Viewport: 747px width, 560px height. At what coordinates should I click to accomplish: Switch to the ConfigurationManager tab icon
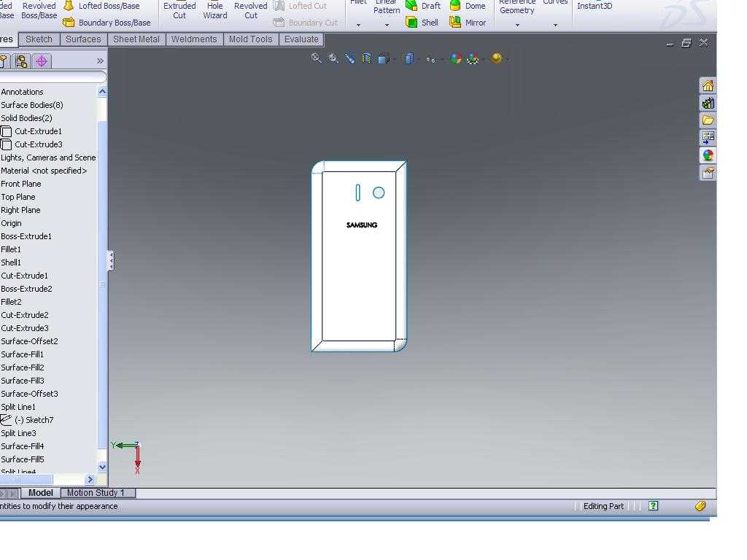[x=21, y=61]
